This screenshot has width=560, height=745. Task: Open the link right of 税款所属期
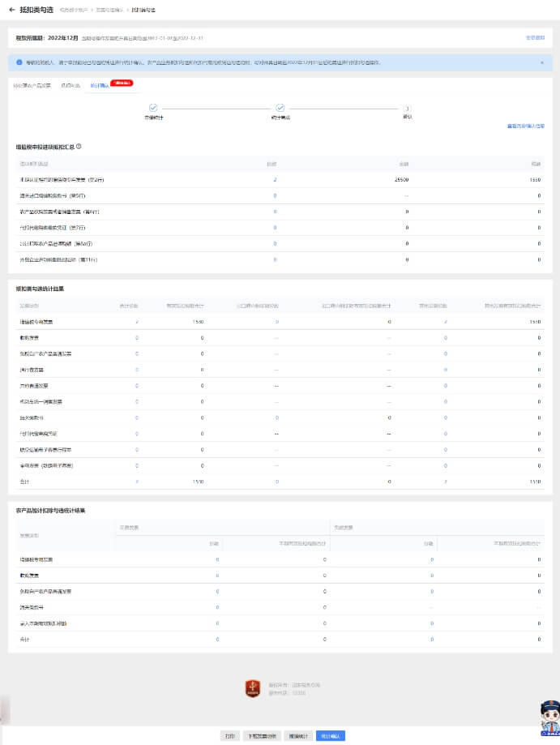pos(535,37)
